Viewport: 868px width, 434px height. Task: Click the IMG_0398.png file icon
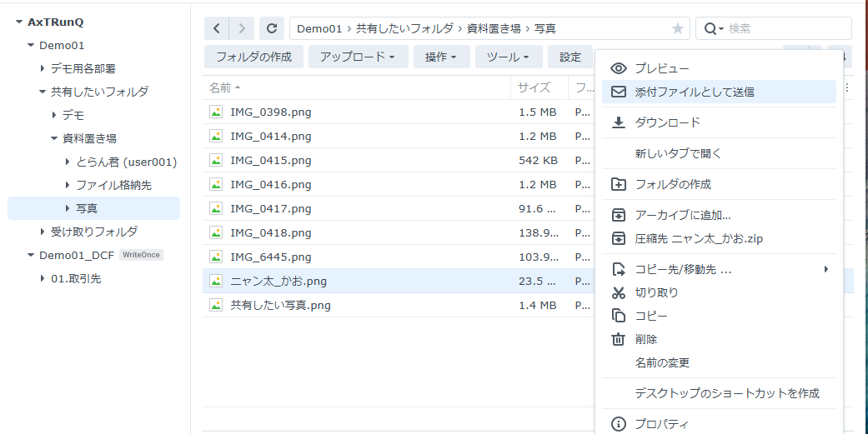tap(216, 112)
